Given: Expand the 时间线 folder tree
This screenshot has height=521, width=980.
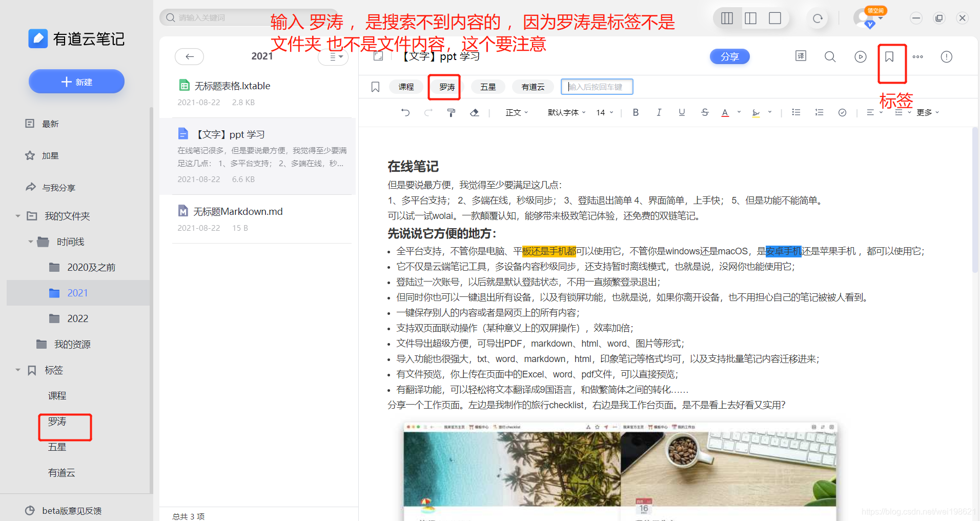Looking at the screenshot, I should [x=31, y=242].
